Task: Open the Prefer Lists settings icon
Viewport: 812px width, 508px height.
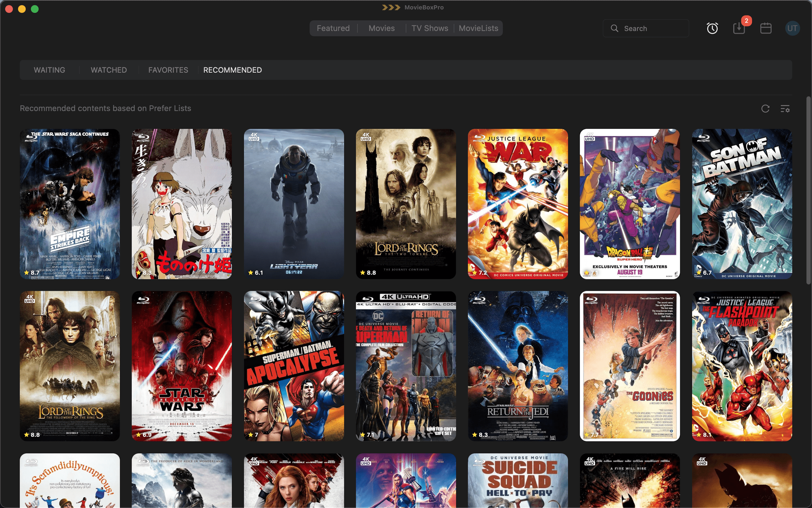Action: click(x=786, y=108)
